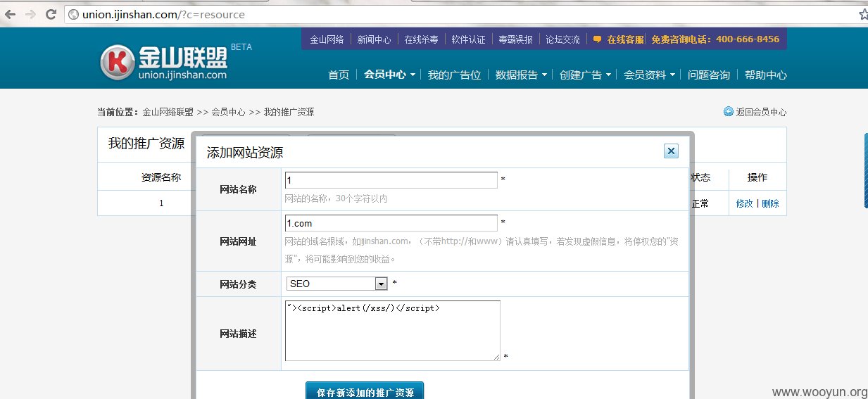
Task: Open 金山网络 top link
Action: pos(327,39)
